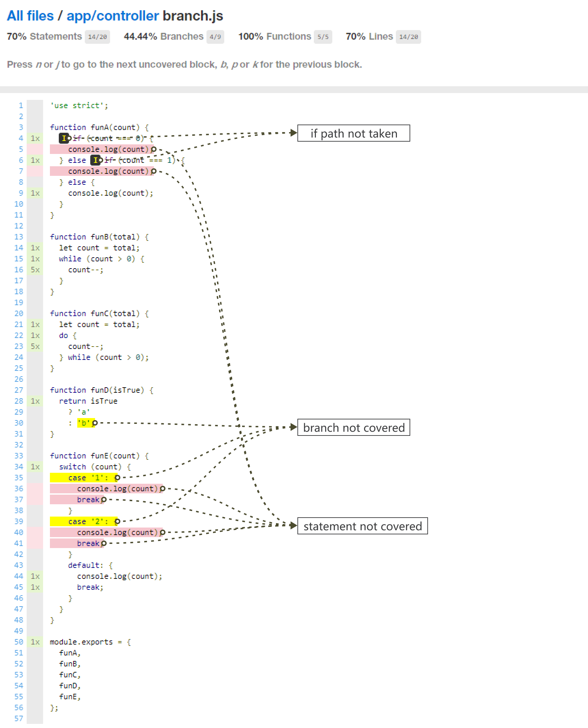Screen dimensions: 588x728
Task: Click the 4/9 branches fraction badge
Action: (215, 37)
